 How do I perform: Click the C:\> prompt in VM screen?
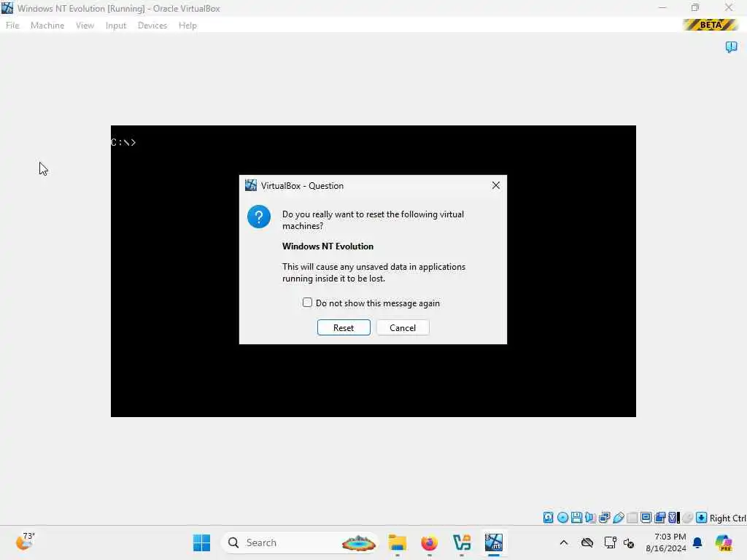(x=123, y=142)
